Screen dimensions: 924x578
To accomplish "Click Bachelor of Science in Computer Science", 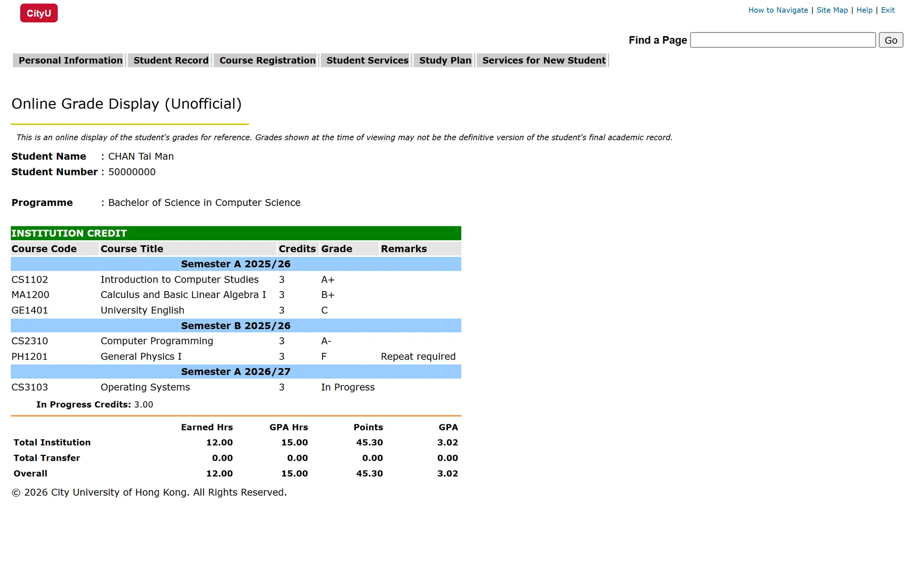I will (204, 203).
